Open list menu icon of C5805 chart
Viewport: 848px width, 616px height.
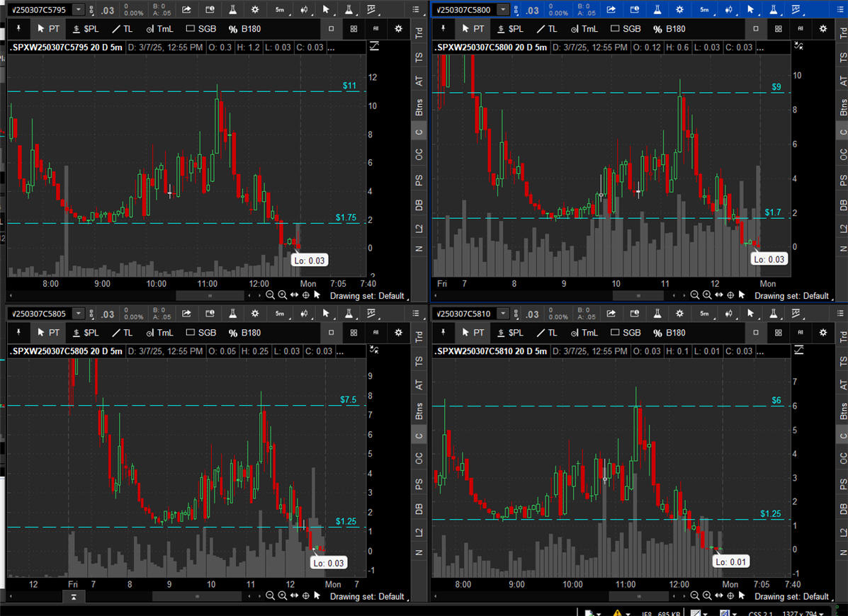(415, 314)
